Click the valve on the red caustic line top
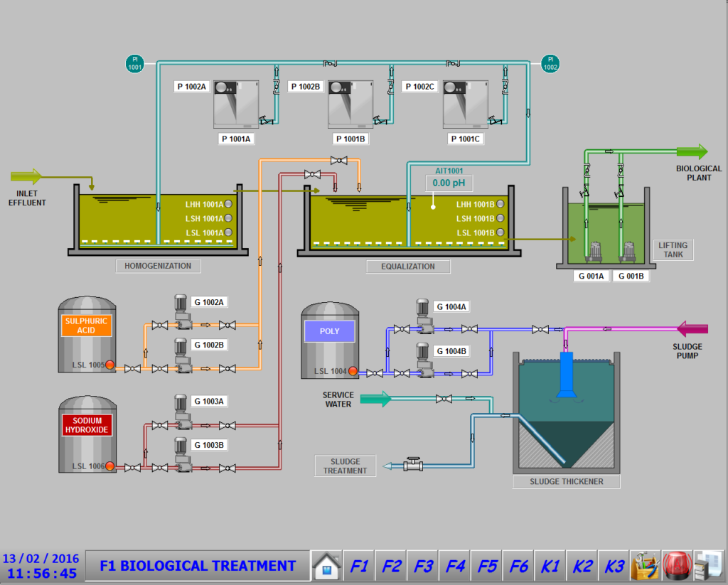The image size is (728, 585). click(313, 175)
